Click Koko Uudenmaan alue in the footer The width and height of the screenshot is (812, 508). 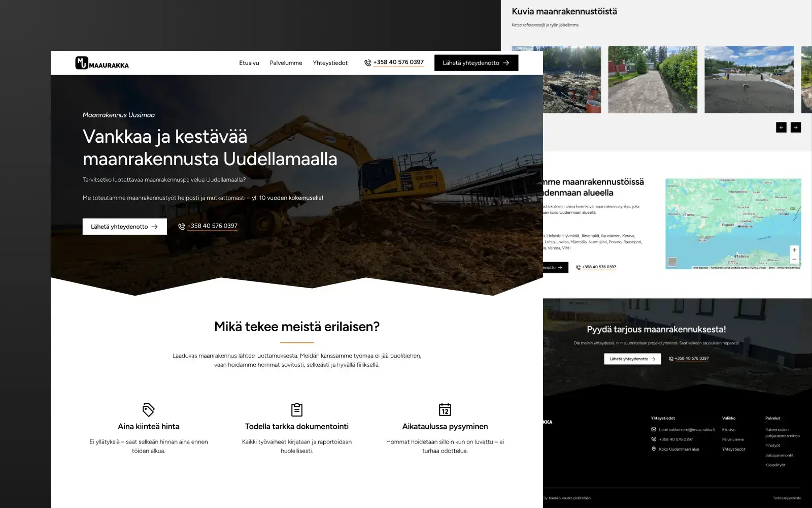[679, 449]
